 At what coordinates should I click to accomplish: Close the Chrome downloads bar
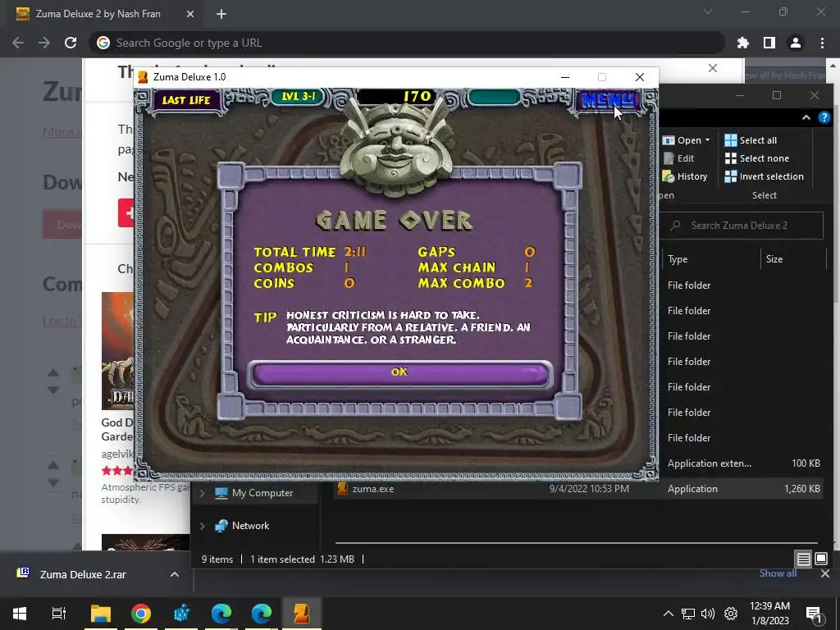click(825, 573)
